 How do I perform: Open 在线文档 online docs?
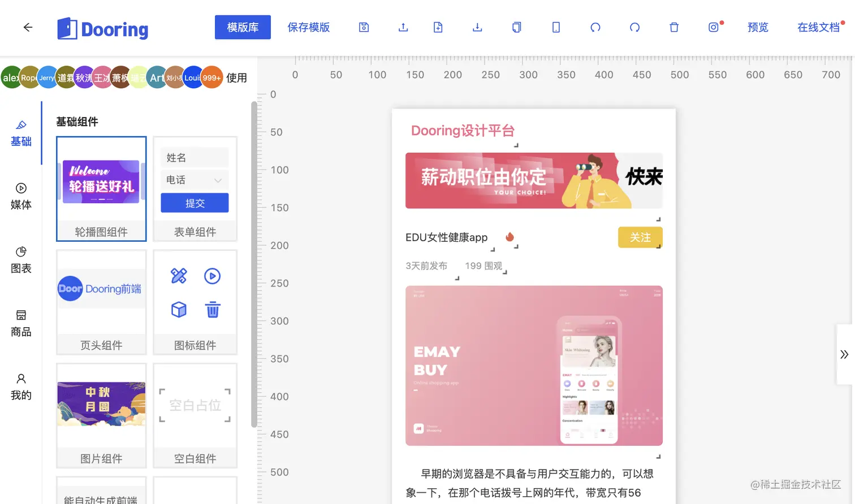point(819,27)
